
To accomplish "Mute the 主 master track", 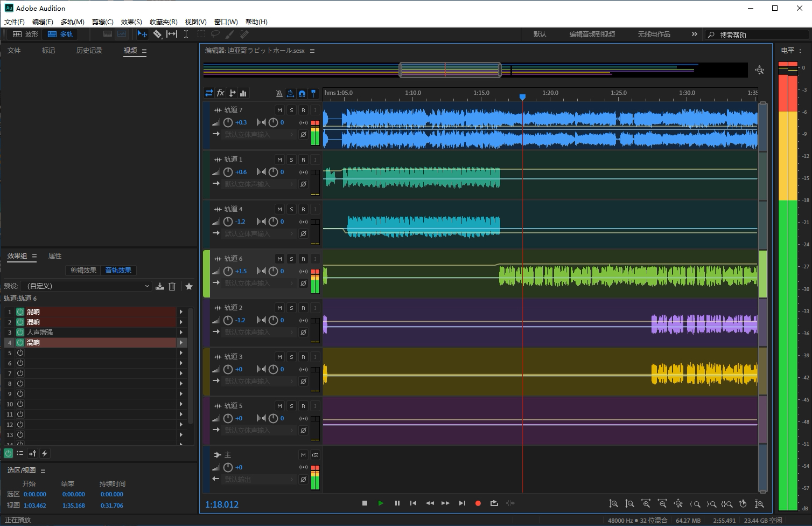I will click(x=303, y=455).
